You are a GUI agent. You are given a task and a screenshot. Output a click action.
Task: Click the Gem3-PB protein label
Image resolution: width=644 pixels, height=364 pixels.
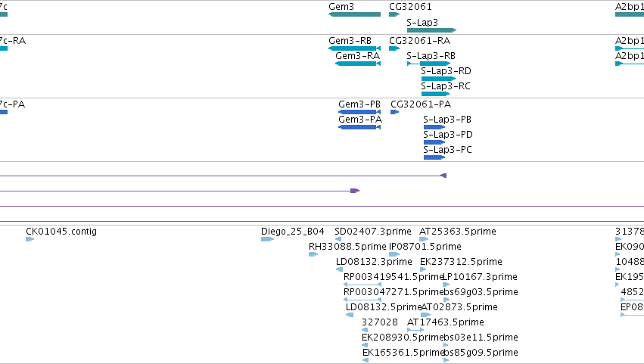point(359,104)
